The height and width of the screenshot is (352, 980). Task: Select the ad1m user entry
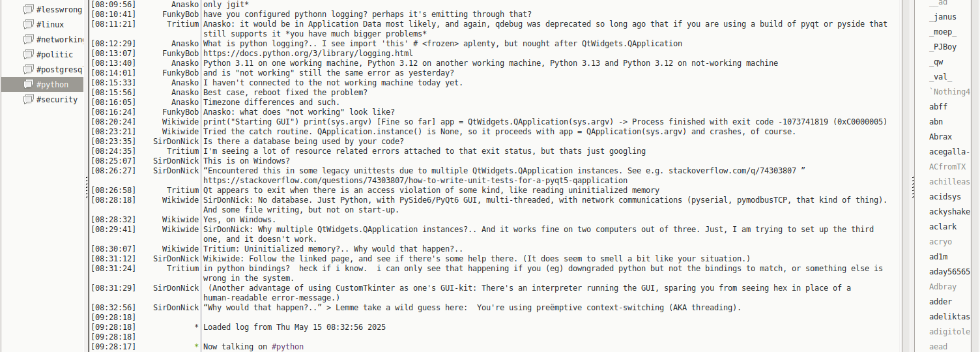pos(938,257)
